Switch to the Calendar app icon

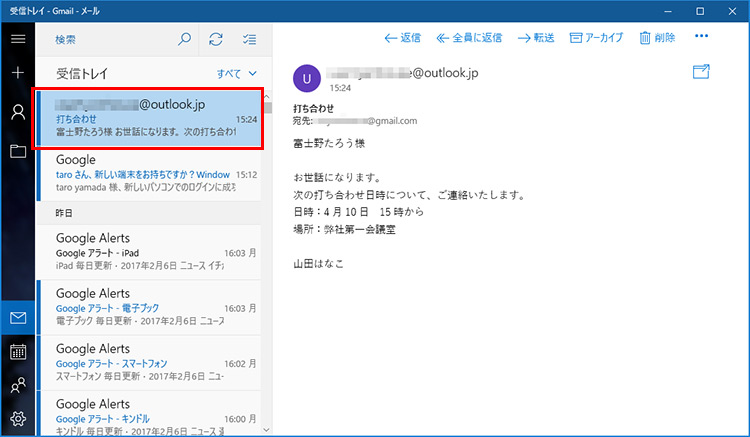pos(17,351)
